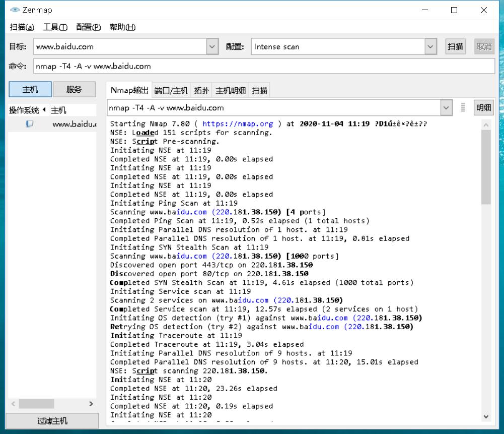This screenshot has width=504, height=434.
Task: Open the 配置 menu
Action: (x=89, y=27)
